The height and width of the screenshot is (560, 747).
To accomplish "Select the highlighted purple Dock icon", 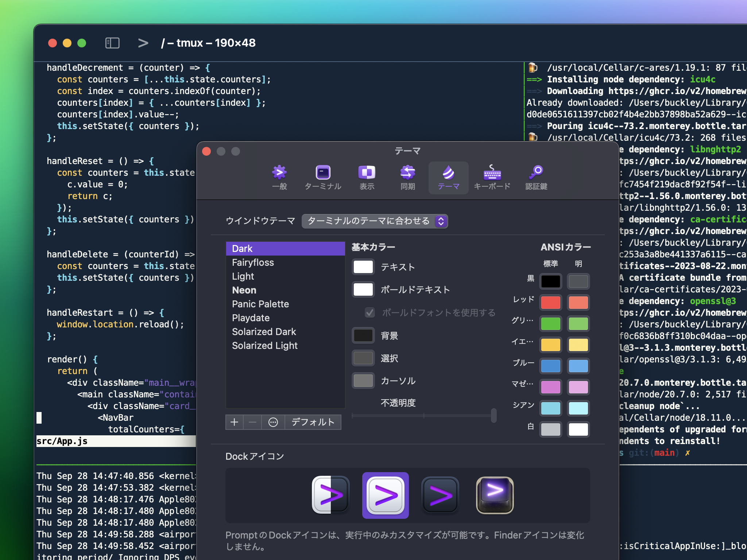I will point(385,495).
